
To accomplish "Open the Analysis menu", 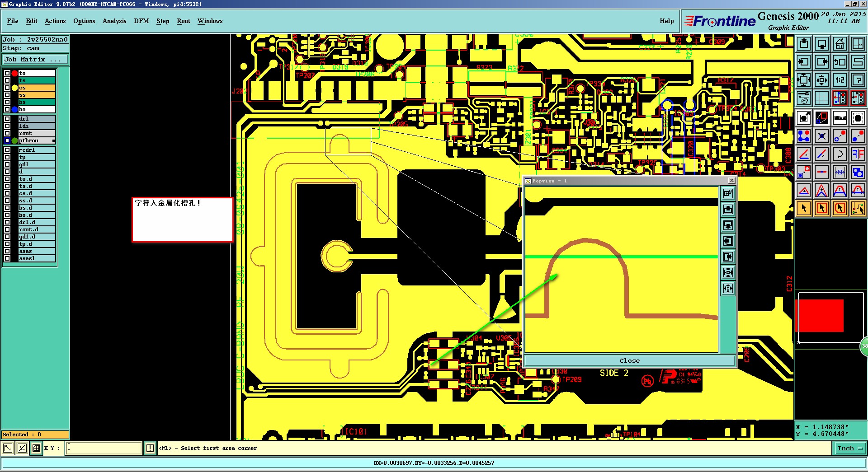I will click(114, 21).
